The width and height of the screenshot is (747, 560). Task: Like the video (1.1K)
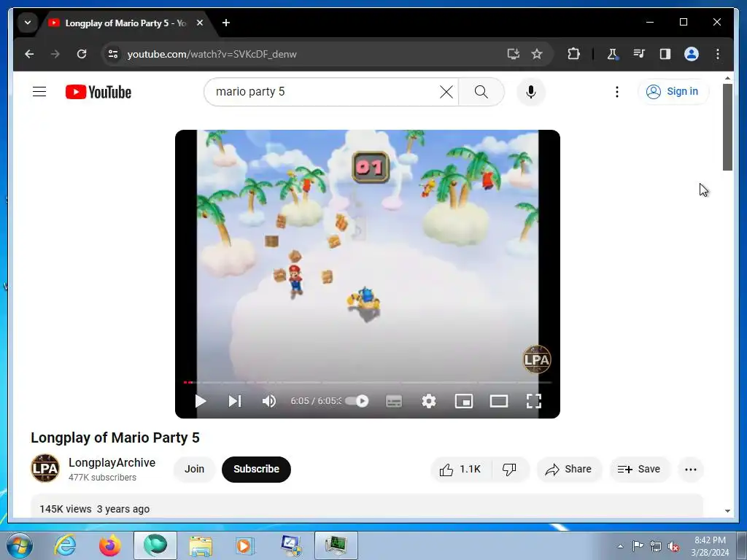[461, 470]
